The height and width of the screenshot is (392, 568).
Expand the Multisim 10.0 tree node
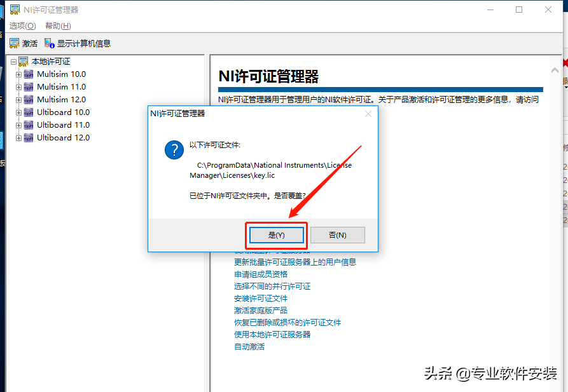click(18, 74)
